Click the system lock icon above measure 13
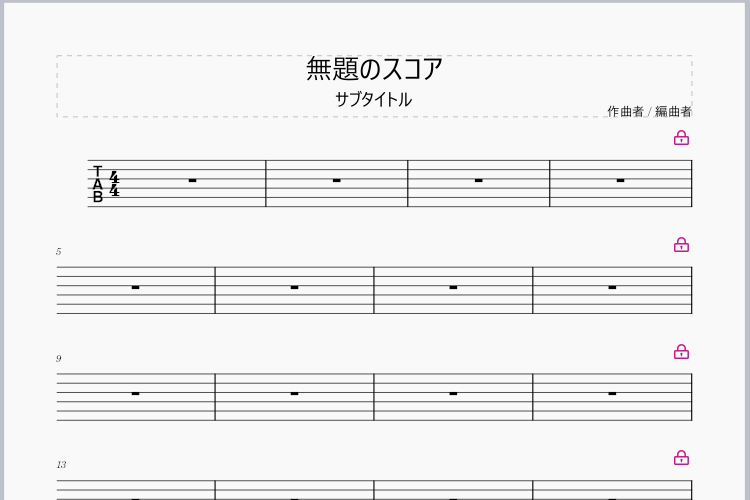 tap(681, 458)
